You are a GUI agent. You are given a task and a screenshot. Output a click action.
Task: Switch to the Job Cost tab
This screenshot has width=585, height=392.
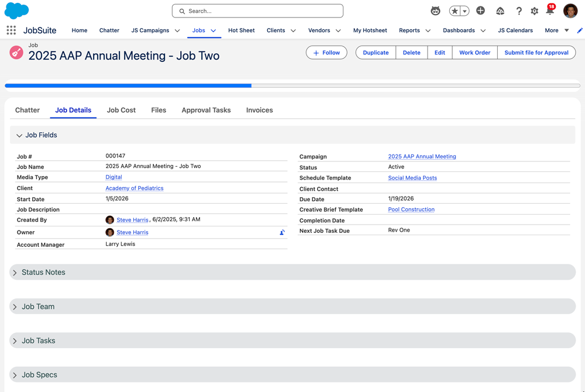click(121, 110)
